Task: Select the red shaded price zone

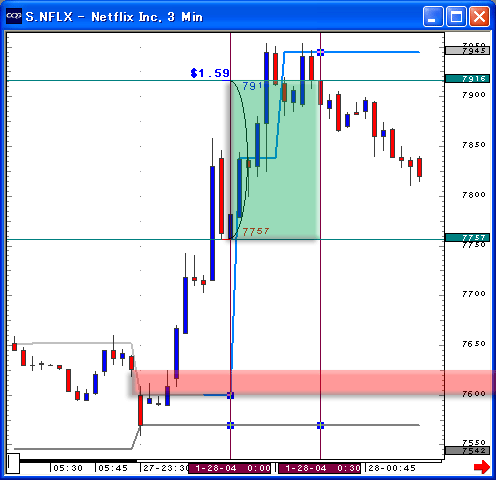Action: point(313,382)
